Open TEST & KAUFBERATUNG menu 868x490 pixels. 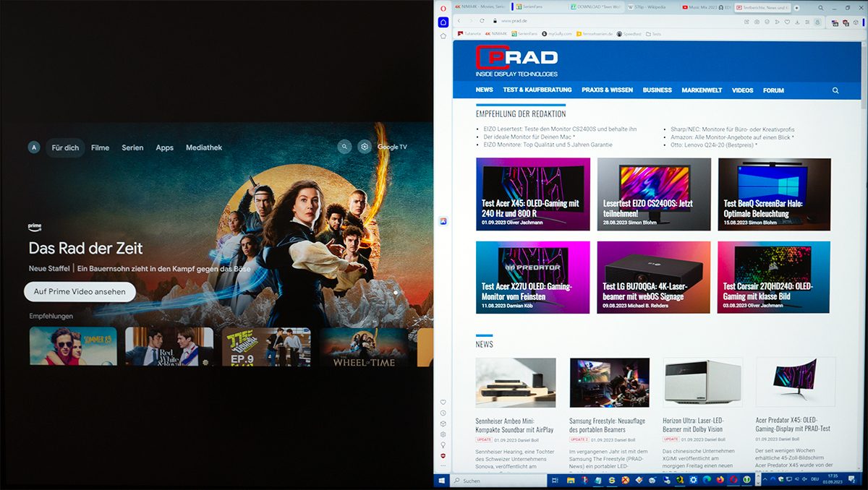tap(537, 90)
